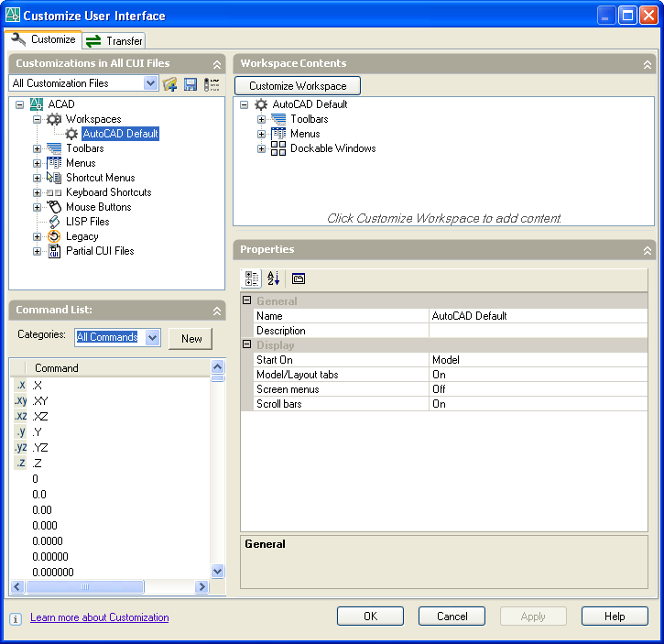Click command list horizontal scroll right arrow
This screenshot has width=664, height=644.
(x=202, y=587)
